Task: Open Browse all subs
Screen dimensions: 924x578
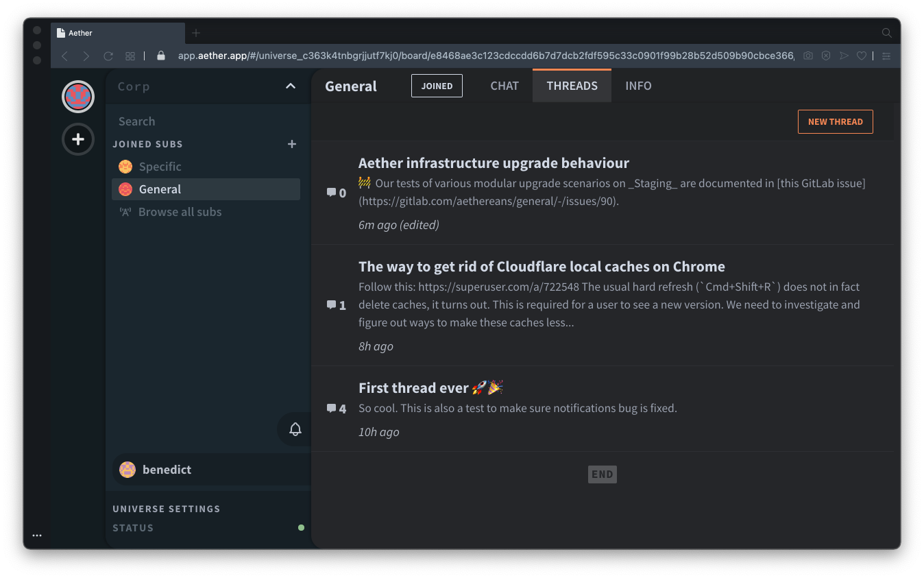Action: pyautogui.click(x=180, y=212)
